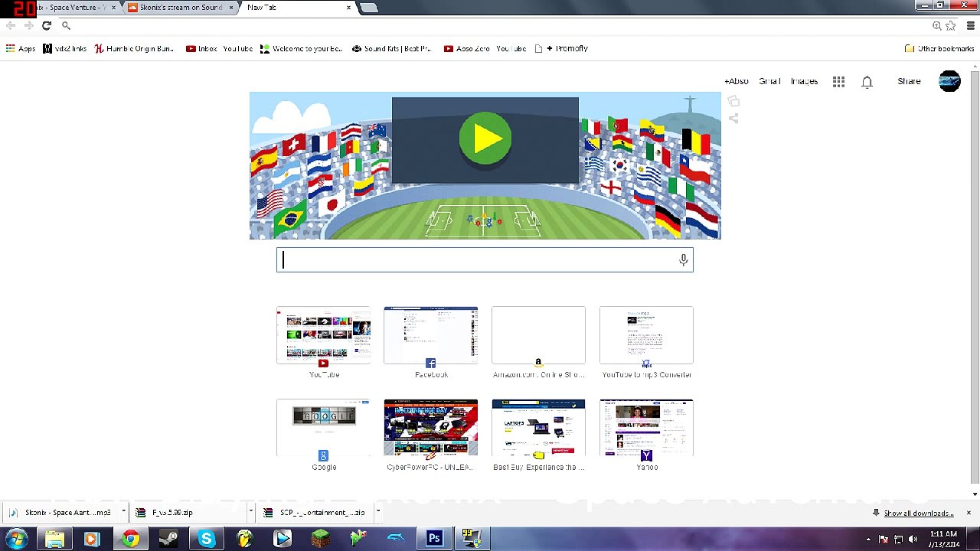
Task: Close the New Tab tab
Action: [x=348, y=8]
